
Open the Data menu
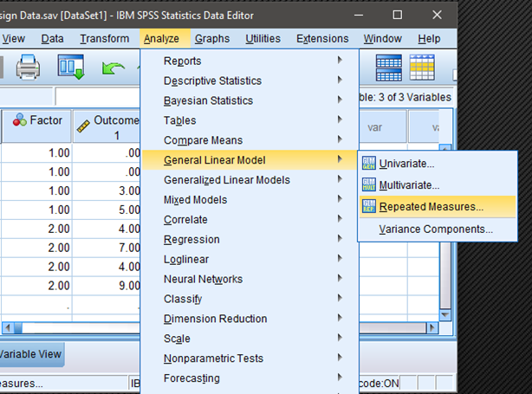tap(52, 39)
